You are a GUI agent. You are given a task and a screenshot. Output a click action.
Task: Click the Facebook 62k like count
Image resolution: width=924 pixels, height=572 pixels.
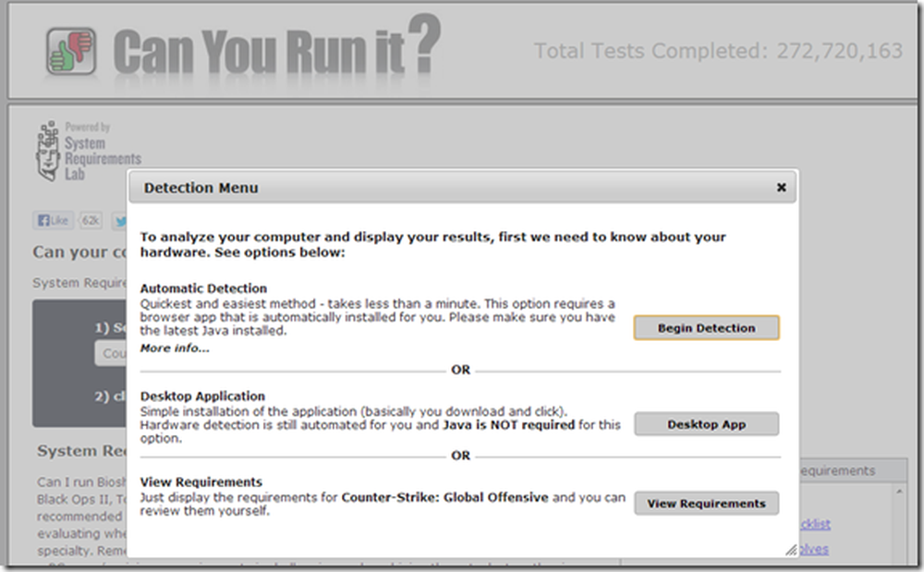pyautogui.click(x=91, y=220)
